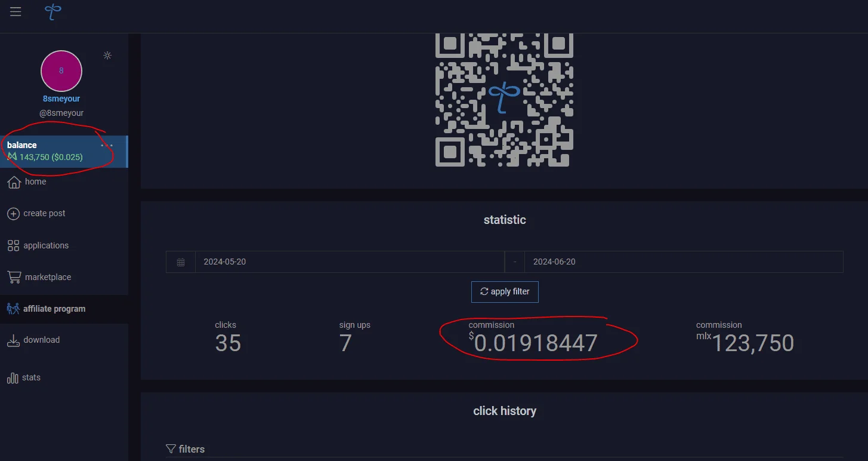Image resolution: width=868 pixels, height=461 pixels.
Task: Open marketplace in sidebar
Action: coord(48,277)
